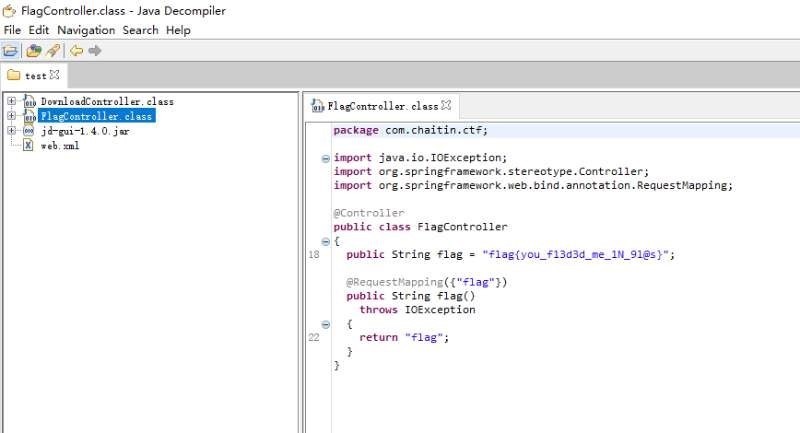800x433 pixels.
Task: Click the Forward navigation arrow
Action: click(x=95, y=50)
